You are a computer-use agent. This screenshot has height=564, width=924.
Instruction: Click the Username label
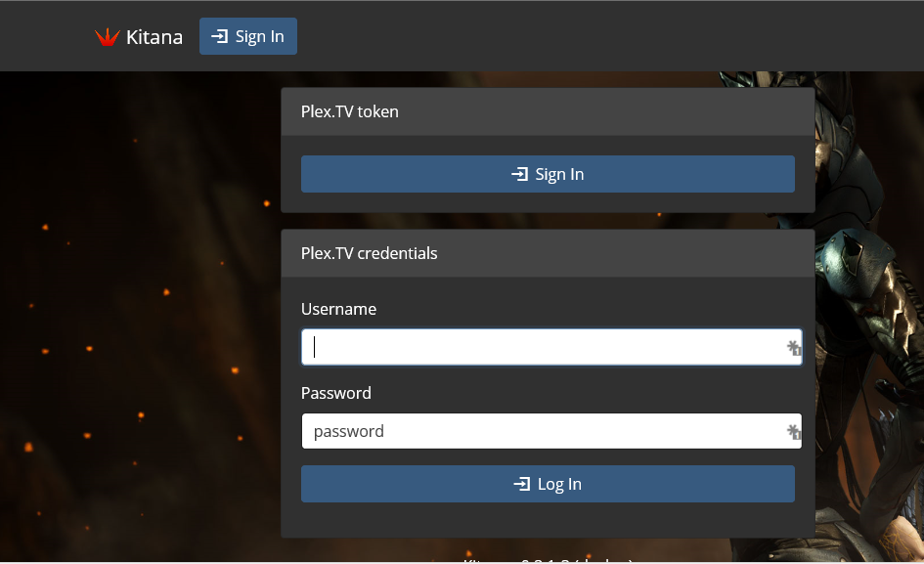click(x=338, y=309)
